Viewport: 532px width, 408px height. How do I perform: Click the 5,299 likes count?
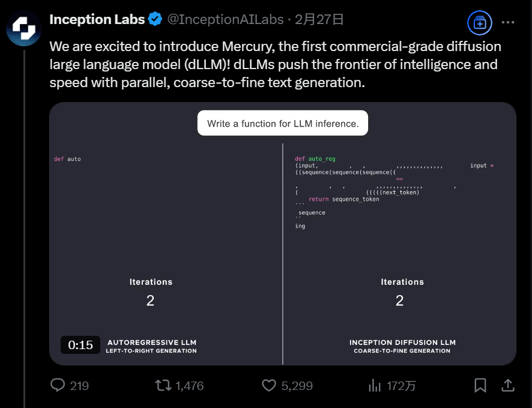click(297, 386)
